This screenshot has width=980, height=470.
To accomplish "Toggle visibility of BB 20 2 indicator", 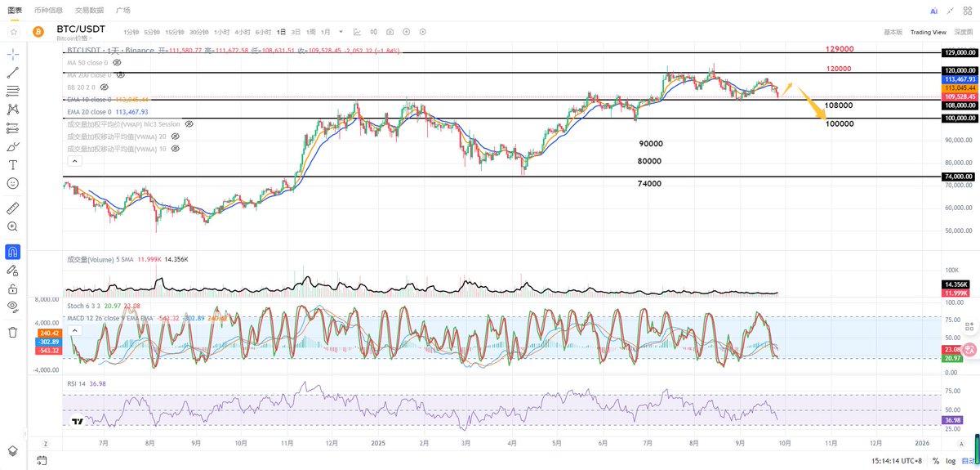I will (x=105, y=87).
